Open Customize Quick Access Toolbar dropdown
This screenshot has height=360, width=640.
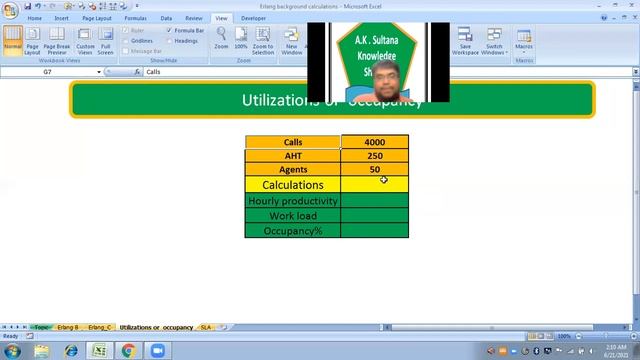[137, 6]
